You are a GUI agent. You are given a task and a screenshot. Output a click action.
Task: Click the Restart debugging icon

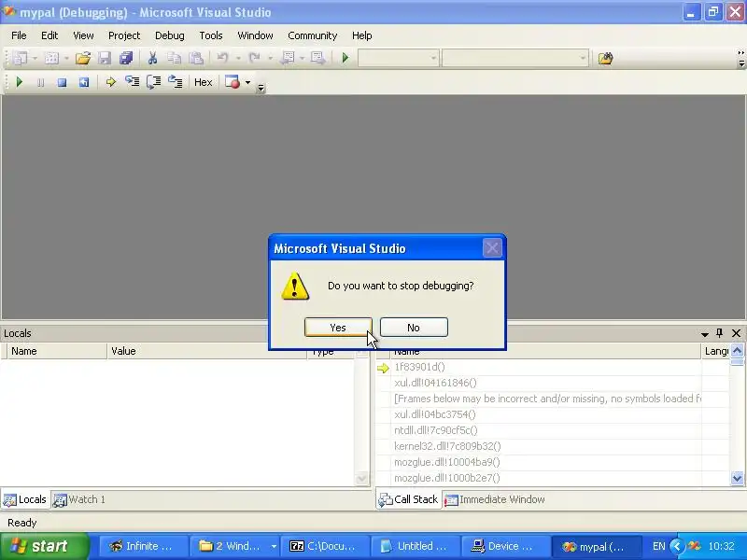click(x=84, y=82)
